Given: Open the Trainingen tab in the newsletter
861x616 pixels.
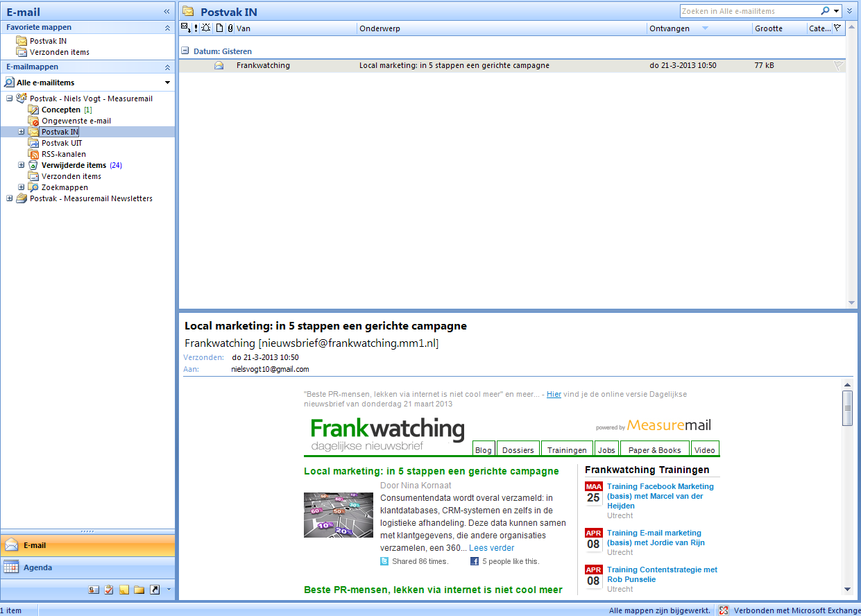Looking at the screenshot, I should (x=567, y=450).
